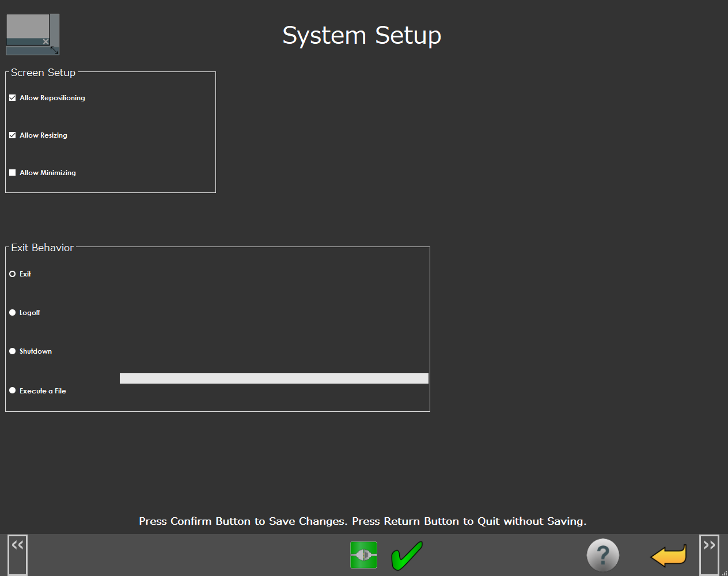The height and width of the screenshot is (576, 728).
Task: Select the Exit radio button
Action: pos(13,274)
